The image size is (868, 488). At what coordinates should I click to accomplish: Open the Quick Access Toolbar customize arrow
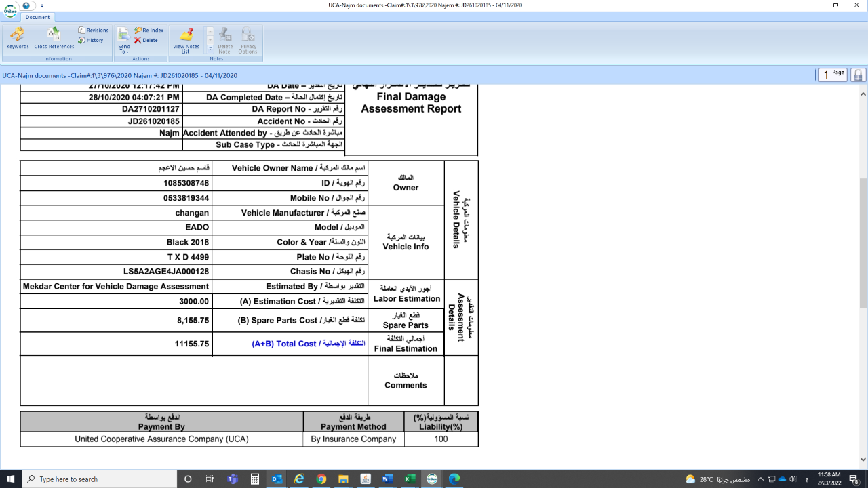point(42,5)
